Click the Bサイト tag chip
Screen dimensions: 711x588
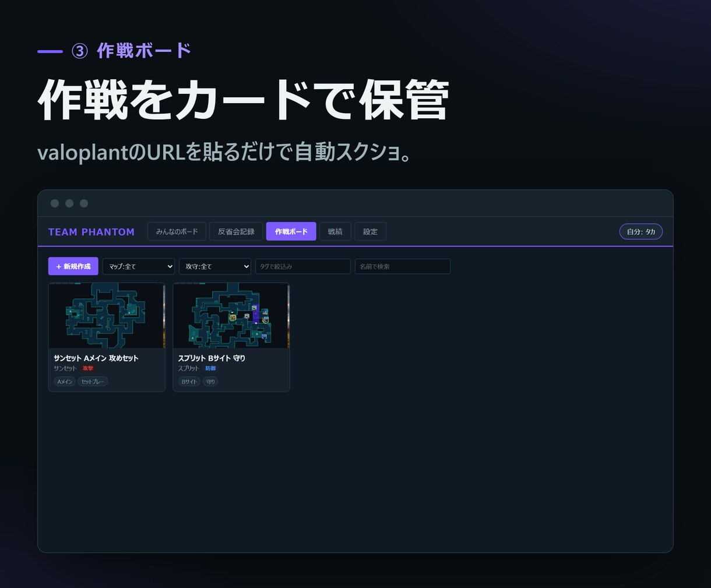189,382
